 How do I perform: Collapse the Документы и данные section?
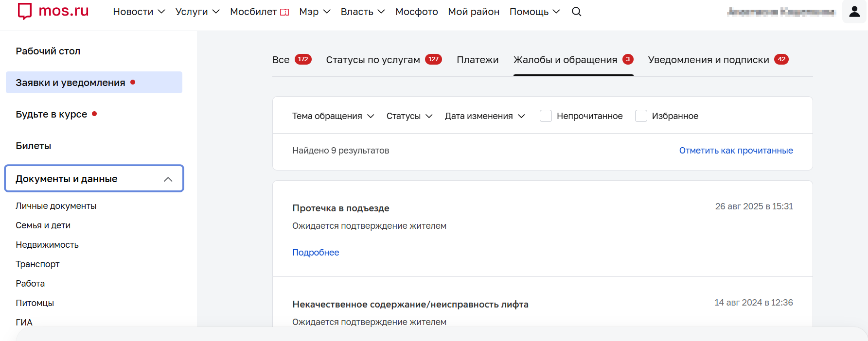coord(168,179)
